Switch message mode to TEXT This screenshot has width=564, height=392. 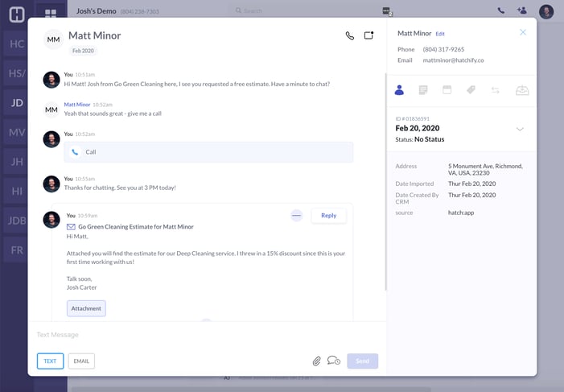coord(50,361)
